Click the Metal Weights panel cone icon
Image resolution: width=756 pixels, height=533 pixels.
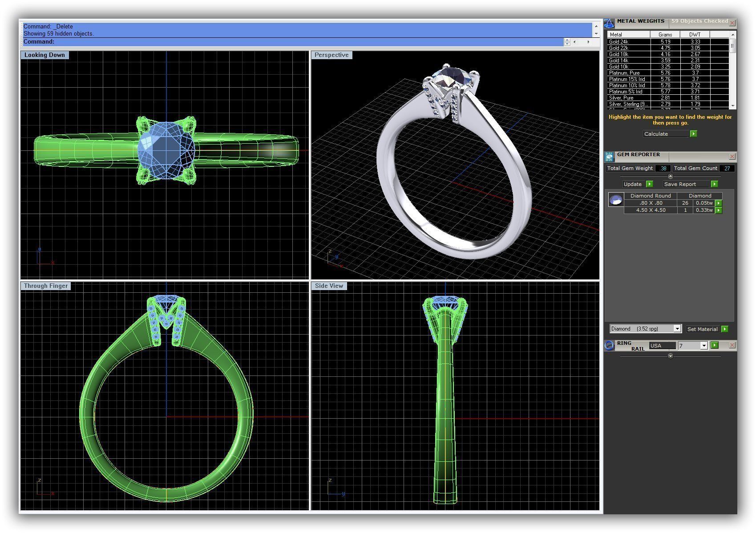[609, 24]
